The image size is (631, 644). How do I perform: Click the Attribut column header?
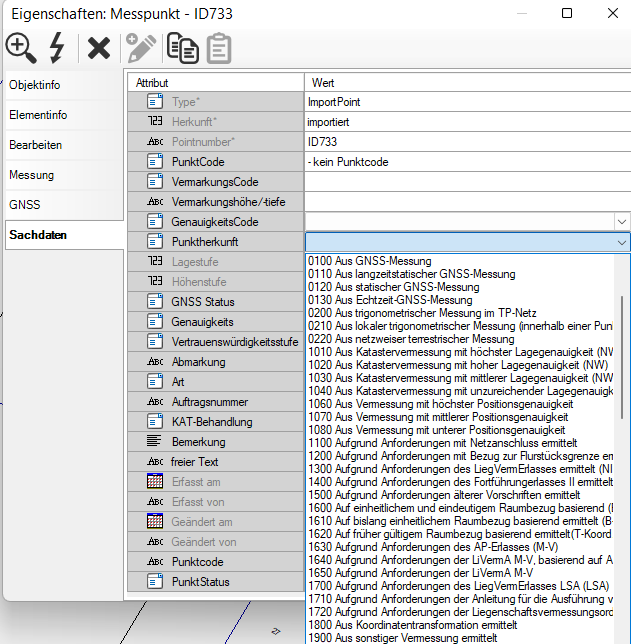(153, 82)
